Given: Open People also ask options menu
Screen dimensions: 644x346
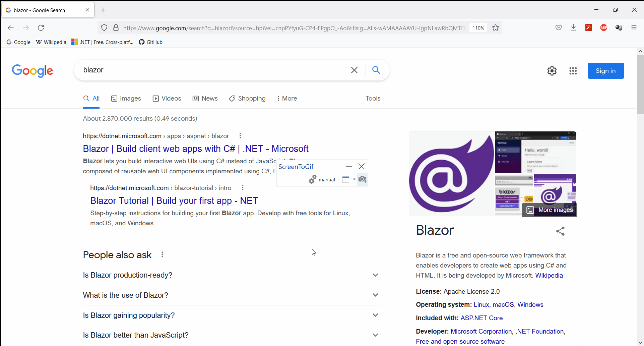Looking at the screenshot, I should tap(162, 254).
